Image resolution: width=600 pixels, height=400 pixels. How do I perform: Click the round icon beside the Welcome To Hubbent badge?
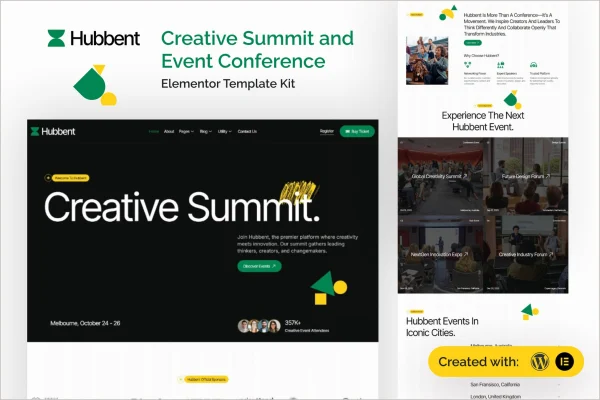[48, 178]
